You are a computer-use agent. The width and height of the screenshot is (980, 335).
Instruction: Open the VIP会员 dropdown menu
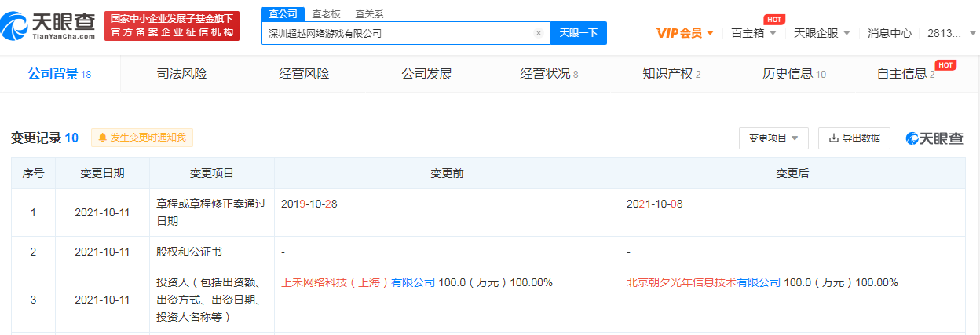[685, 33]
